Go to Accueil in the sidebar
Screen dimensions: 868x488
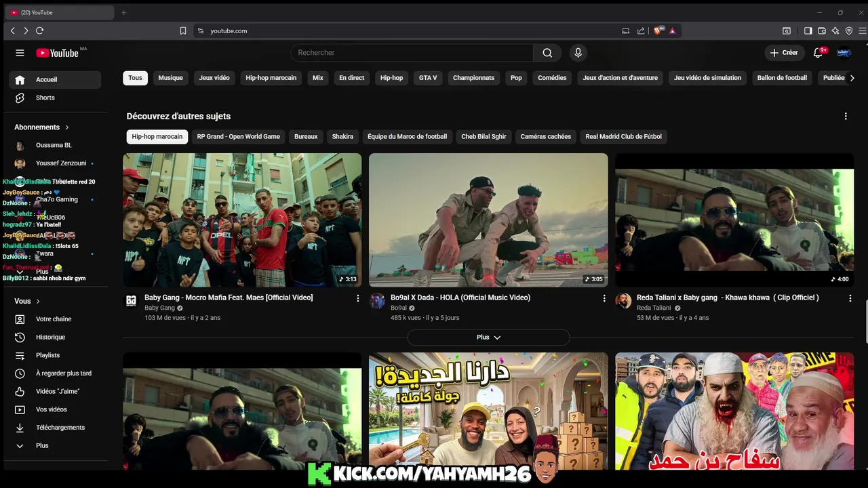tap(55, 79)
